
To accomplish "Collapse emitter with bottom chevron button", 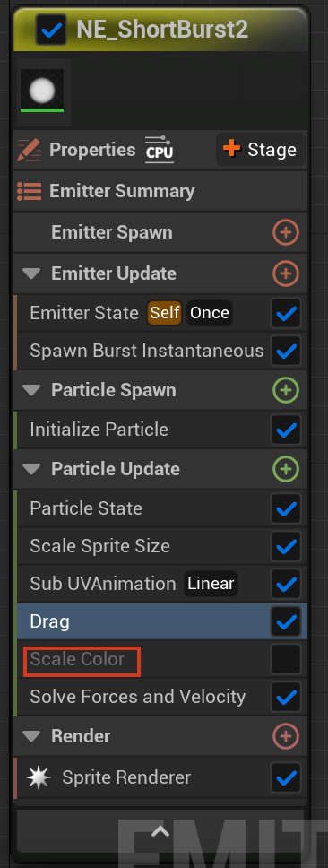I will point(160,831).
